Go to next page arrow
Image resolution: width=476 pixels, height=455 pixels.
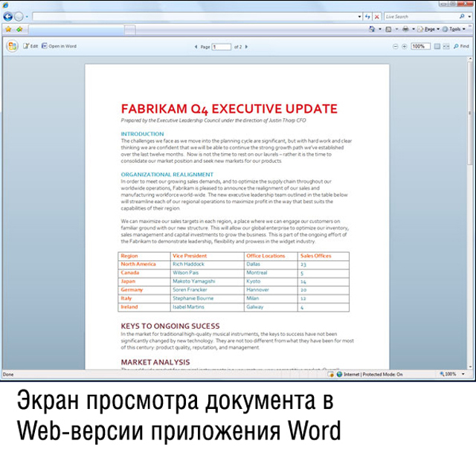[x=246, y=47]
